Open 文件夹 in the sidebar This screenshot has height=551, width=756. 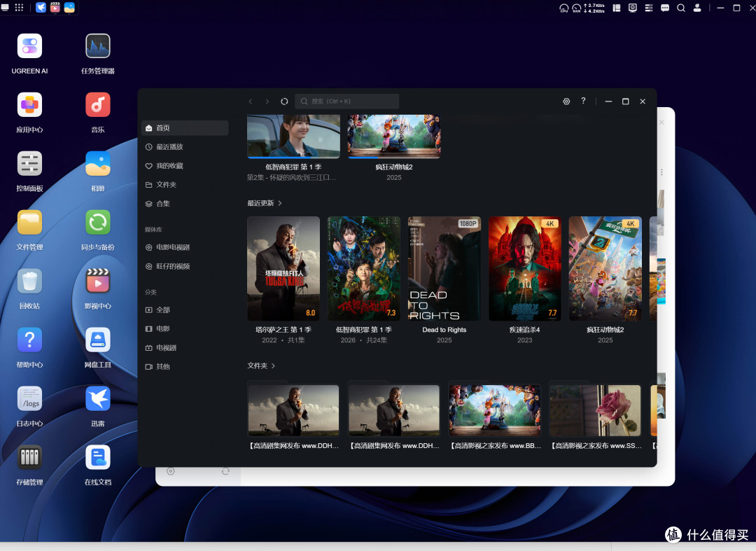(185, 185)
